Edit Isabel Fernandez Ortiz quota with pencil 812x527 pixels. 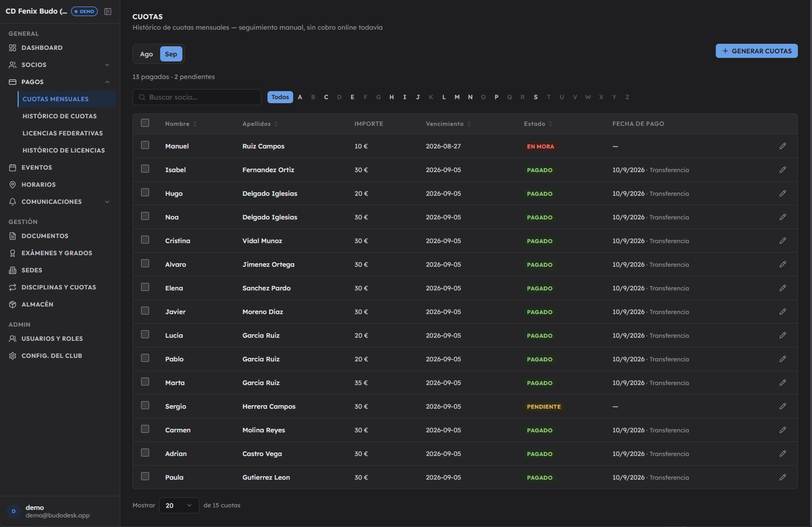pyautogui.click(x=783, y=170)
